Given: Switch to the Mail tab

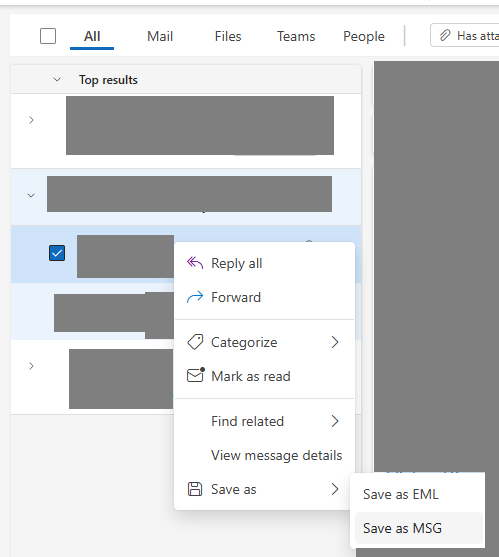Looking at the screenshot, I should (x=160, y=36).
